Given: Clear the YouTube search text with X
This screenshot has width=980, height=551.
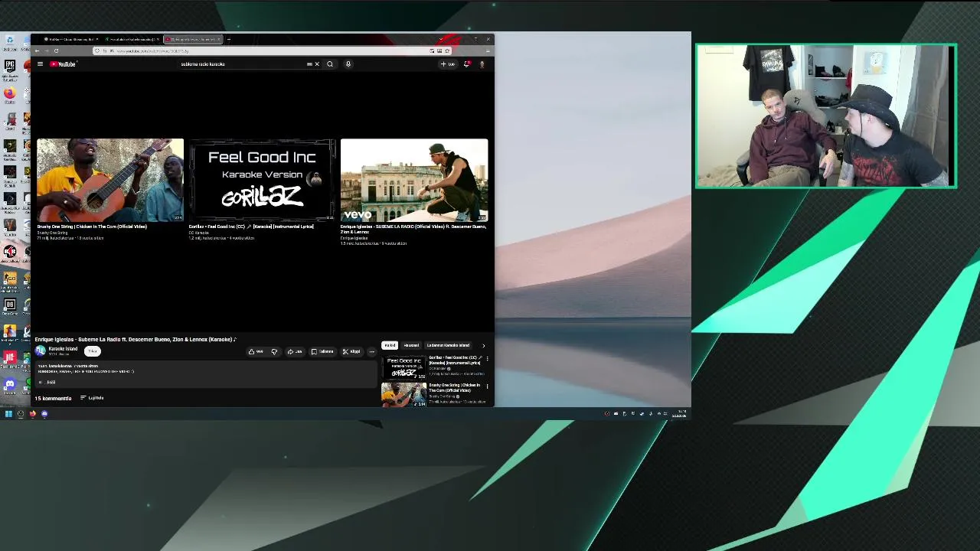Looking at the screenshot, I should click(317, 64).
